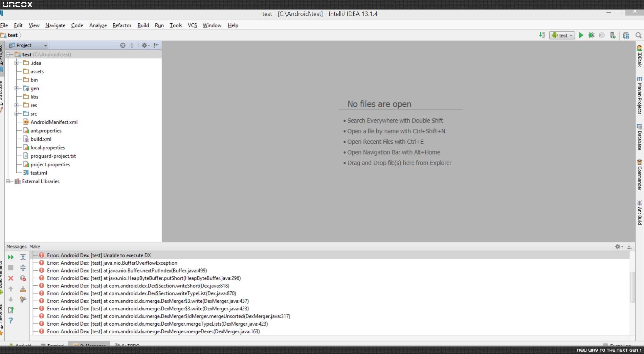
Task: Open the VCS menu
Action: 192,25
